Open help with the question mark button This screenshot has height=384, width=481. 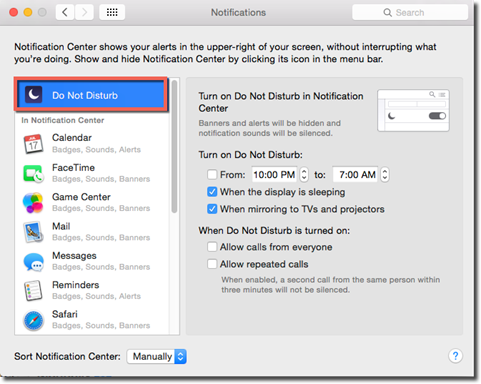coord(455,356)
